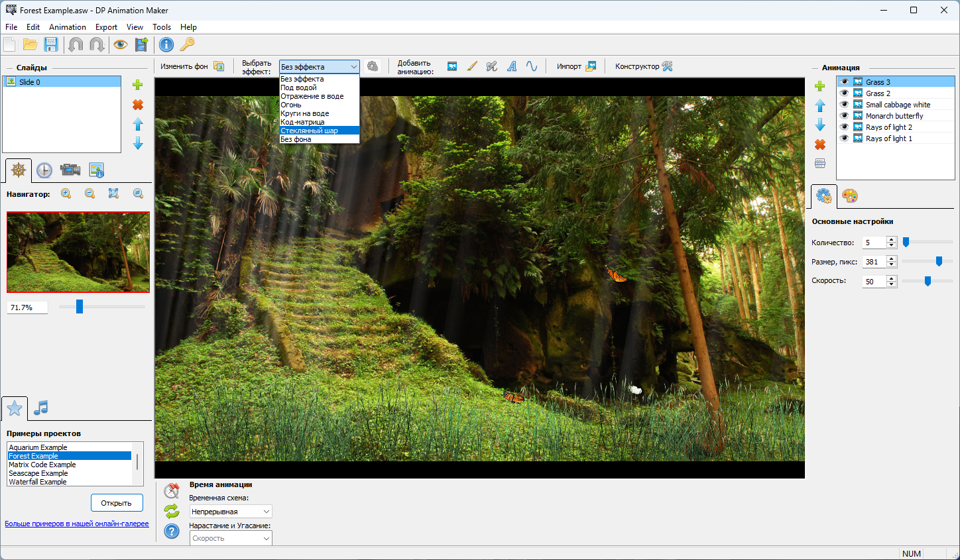Click the navigator zoom slider handle

coord(80,306)
